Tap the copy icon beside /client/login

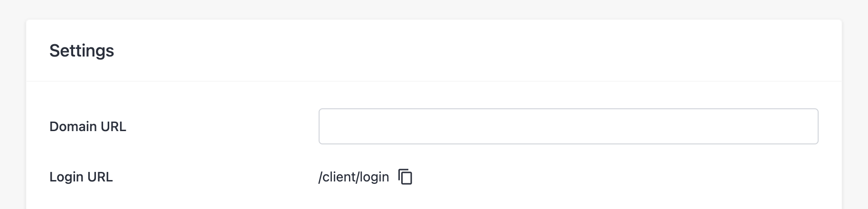[405, 177]
